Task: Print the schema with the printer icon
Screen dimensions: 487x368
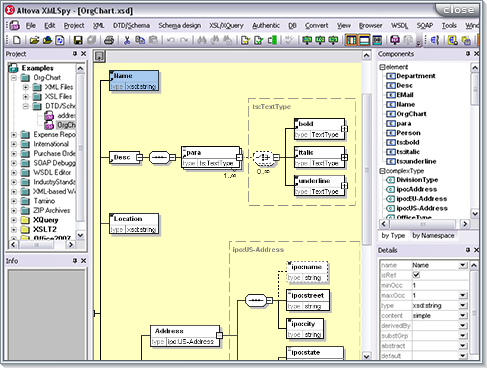Action: click(109, 40)
